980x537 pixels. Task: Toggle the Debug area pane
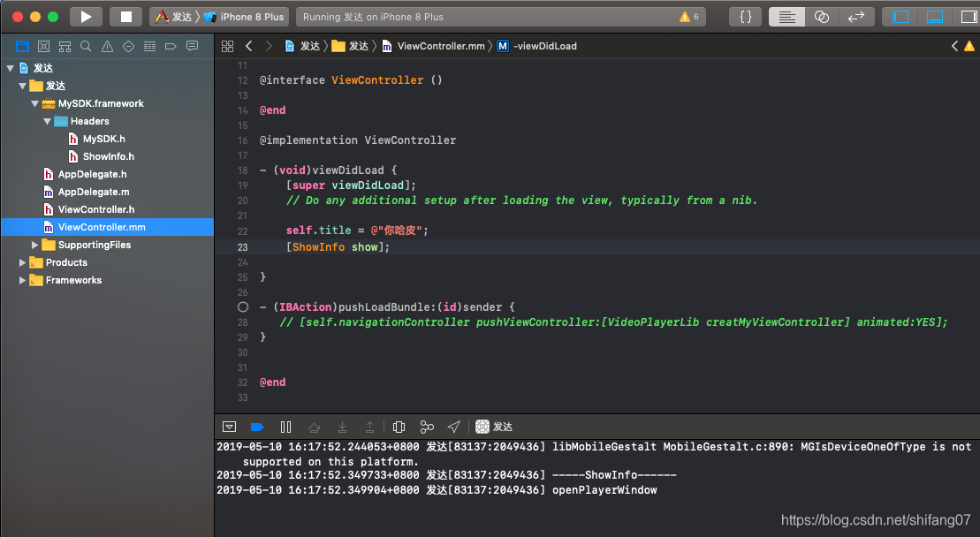(934, 17)
